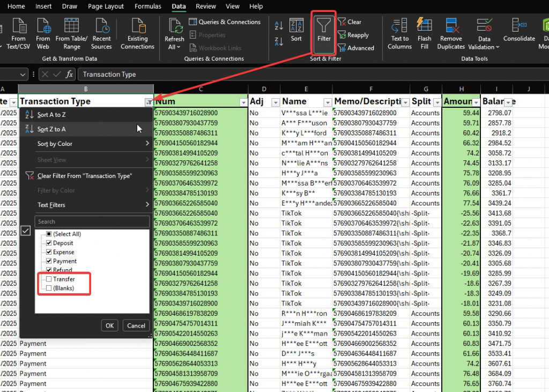Uncheck the Deposit filter checkbox
This screenshot has width=549, height=392.
49,243
